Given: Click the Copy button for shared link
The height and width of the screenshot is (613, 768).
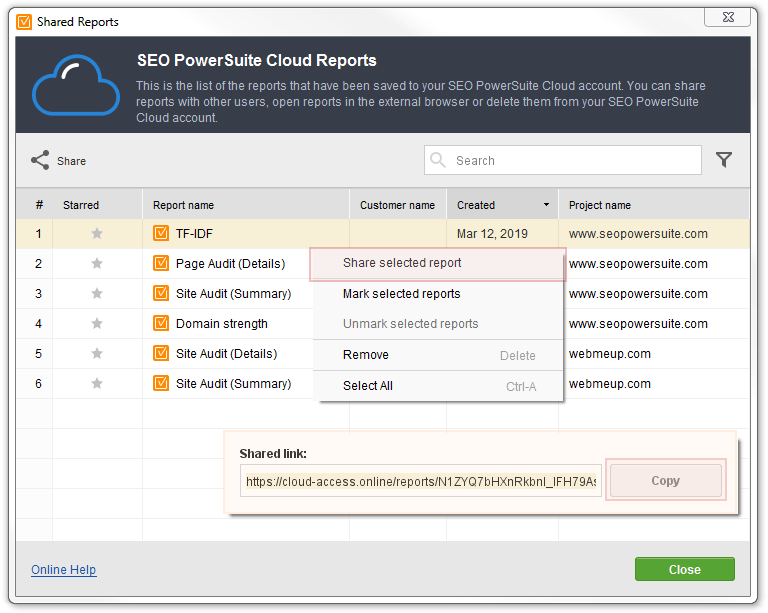Looking at the screenshot, I should point(666,480).
